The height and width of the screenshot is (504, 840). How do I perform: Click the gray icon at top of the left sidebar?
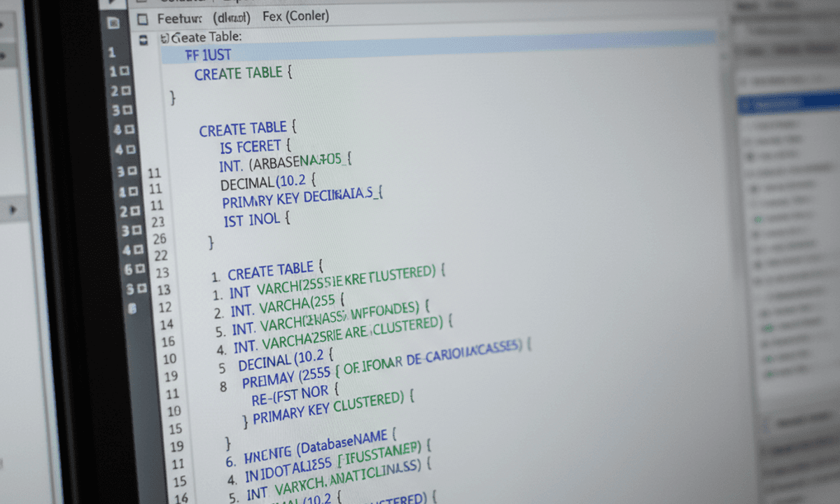click(112, 22)
